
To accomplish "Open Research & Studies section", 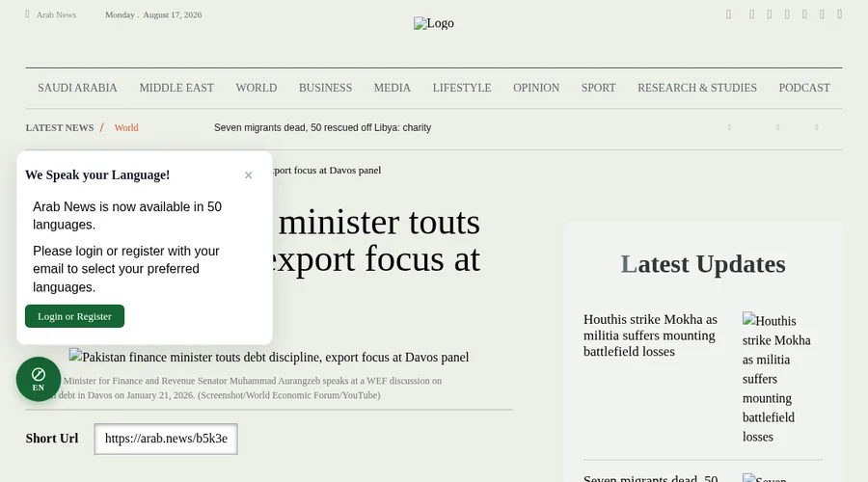I will click(697, 88).
